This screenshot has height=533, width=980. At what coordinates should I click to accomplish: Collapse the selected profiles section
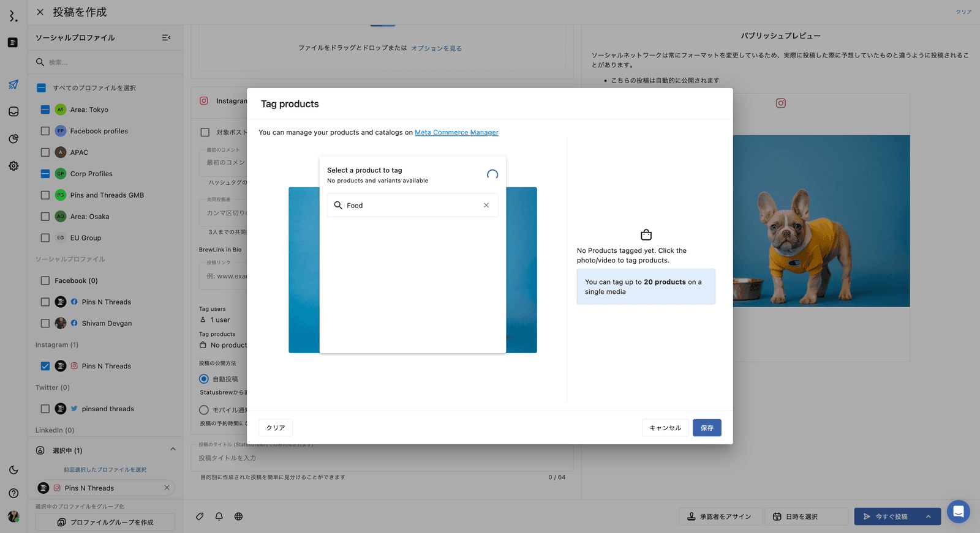pyautogui.click(x=173, y=450)
